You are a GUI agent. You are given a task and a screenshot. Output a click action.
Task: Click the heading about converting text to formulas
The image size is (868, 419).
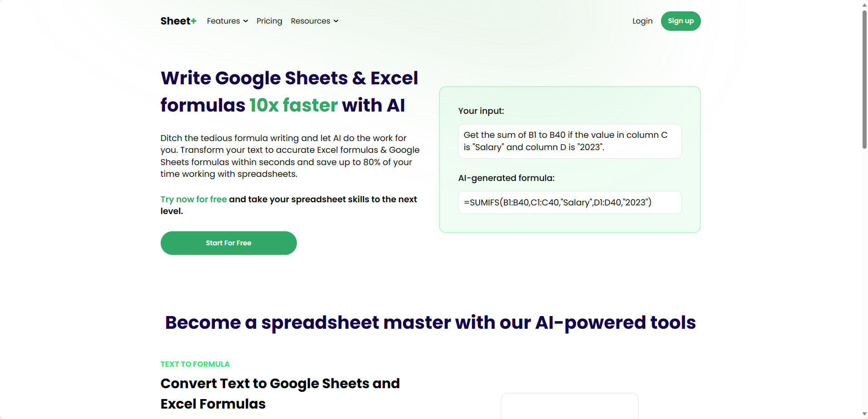[x=280, y=393]
